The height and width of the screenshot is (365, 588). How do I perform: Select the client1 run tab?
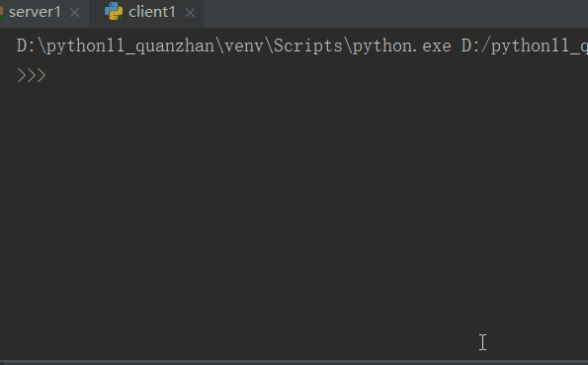click(151, 12)
